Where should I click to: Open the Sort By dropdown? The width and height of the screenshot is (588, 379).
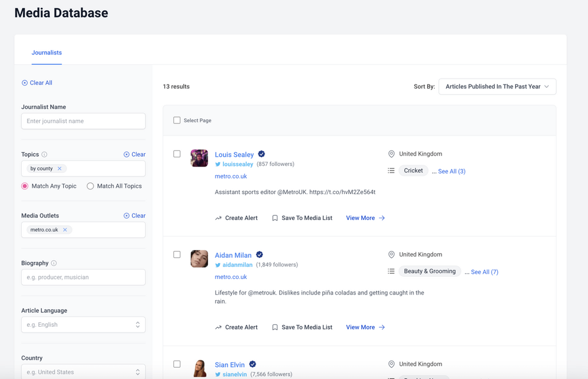tap(497, 87)
